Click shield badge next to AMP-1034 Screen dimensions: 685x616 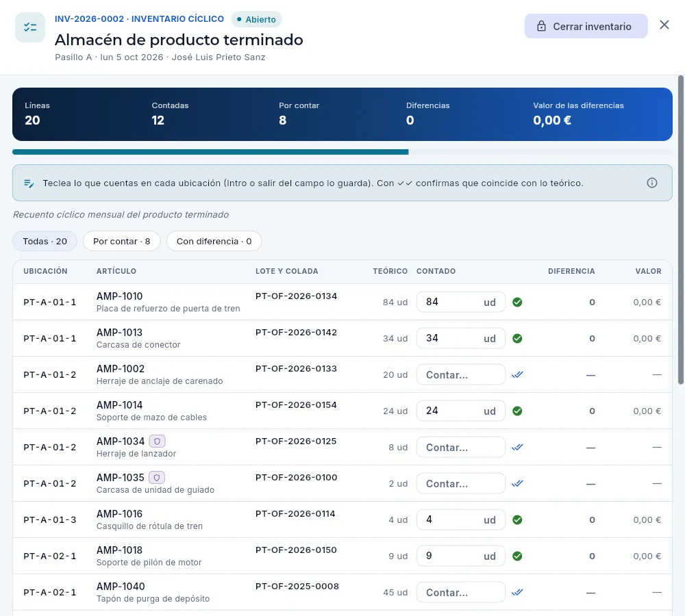pos(158,441)
